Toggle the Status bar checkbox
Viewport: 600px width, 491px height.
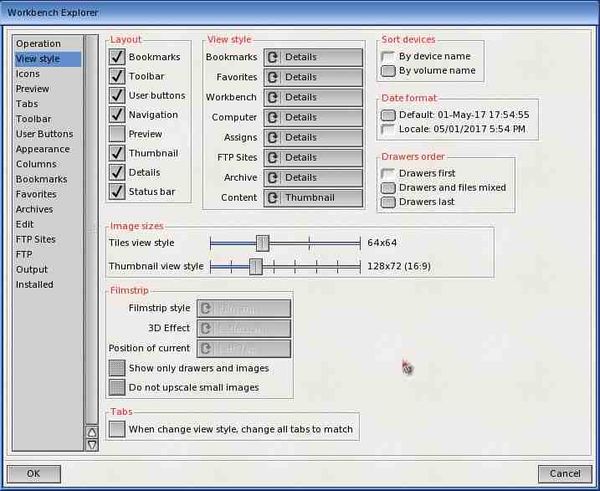coord(117,191)
